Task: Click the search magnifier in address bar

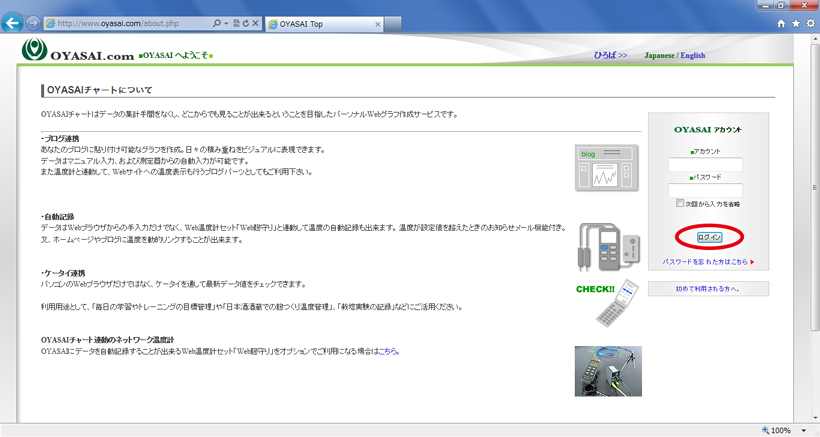Action: point(217,24)
